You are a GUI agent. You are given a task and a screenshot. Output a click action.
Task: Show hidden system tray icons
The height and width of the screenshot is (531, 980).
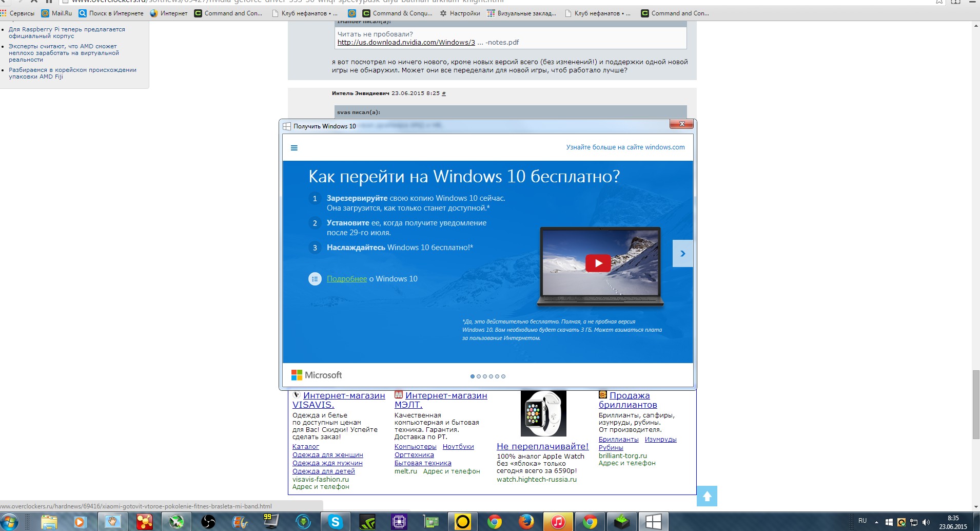(x=876, y=522)
